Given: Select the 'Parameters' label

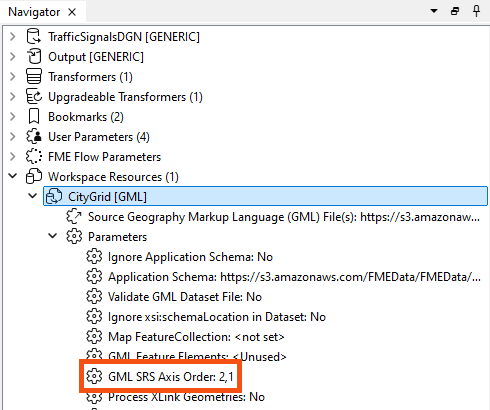Looking at the screenshot, I should (117, 237).
